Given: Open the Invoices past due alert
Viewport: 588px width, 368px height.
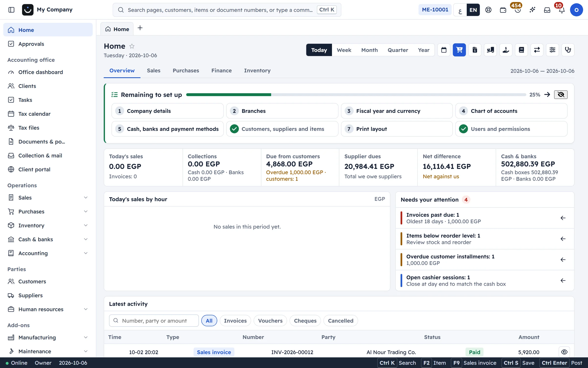Looking at the screenshot, I should click(x=485, y=218).
